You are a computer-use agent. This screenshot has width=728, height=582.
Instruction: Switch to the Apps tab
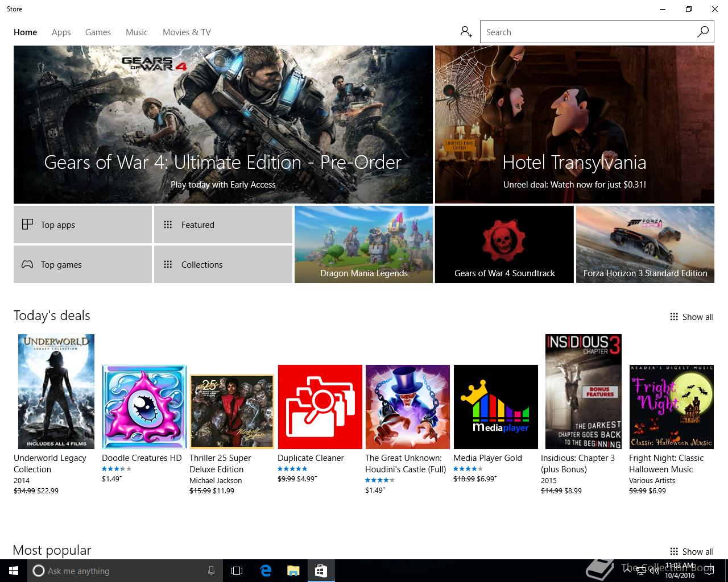61,32
